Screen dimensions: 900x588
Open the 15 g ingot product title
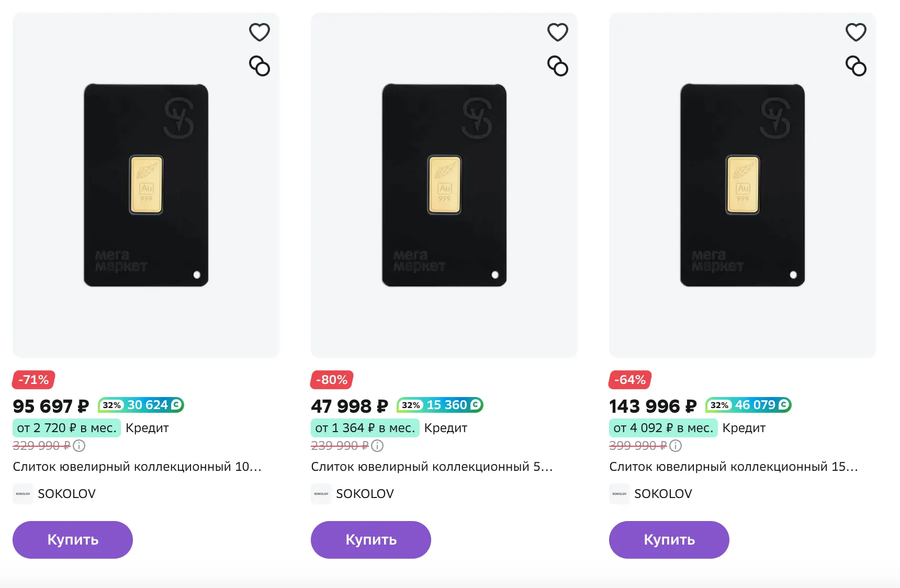[734, 467]
